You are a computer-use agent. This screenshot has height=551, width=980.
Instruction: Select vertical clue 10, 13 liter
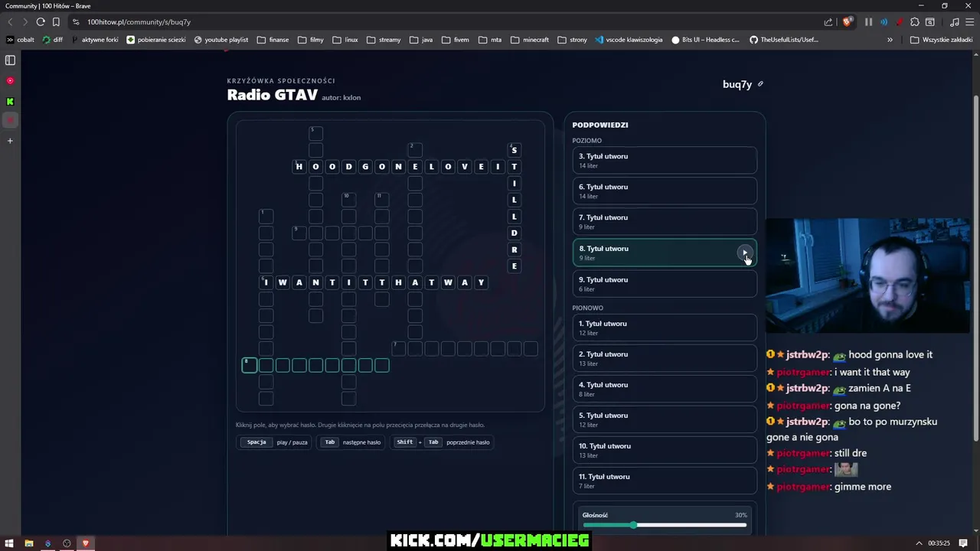(x=665, y=450)
